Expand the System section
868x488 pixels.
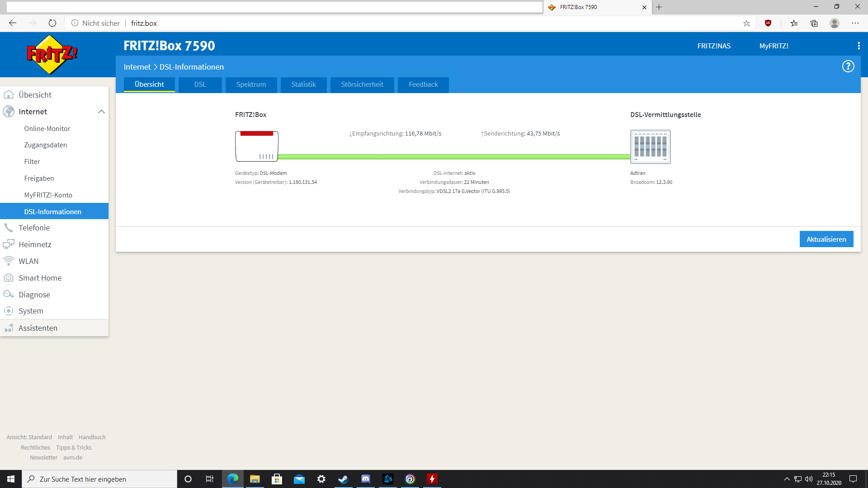pyautogui.click(x=31, y=311)
